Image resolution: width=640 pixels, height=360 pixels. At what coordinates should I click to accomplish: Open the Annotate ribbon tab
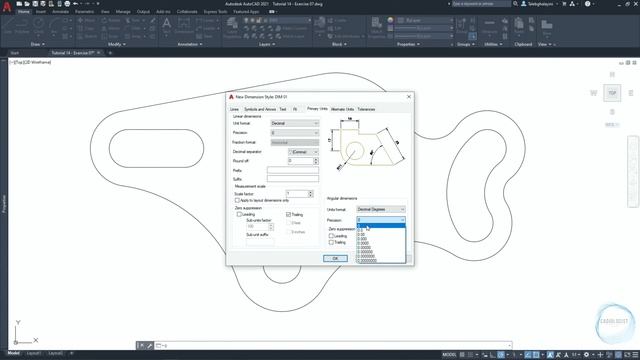[60, 12]
